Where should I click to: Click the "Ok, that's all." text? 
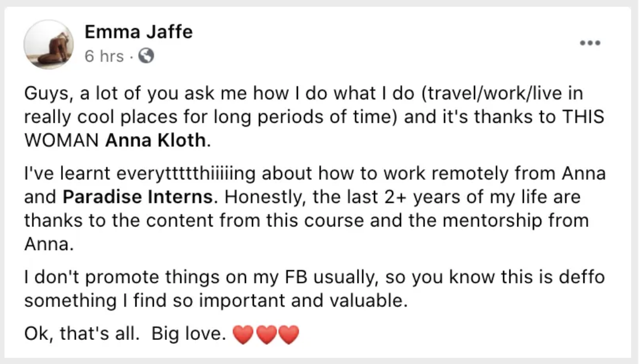[83, 335]
